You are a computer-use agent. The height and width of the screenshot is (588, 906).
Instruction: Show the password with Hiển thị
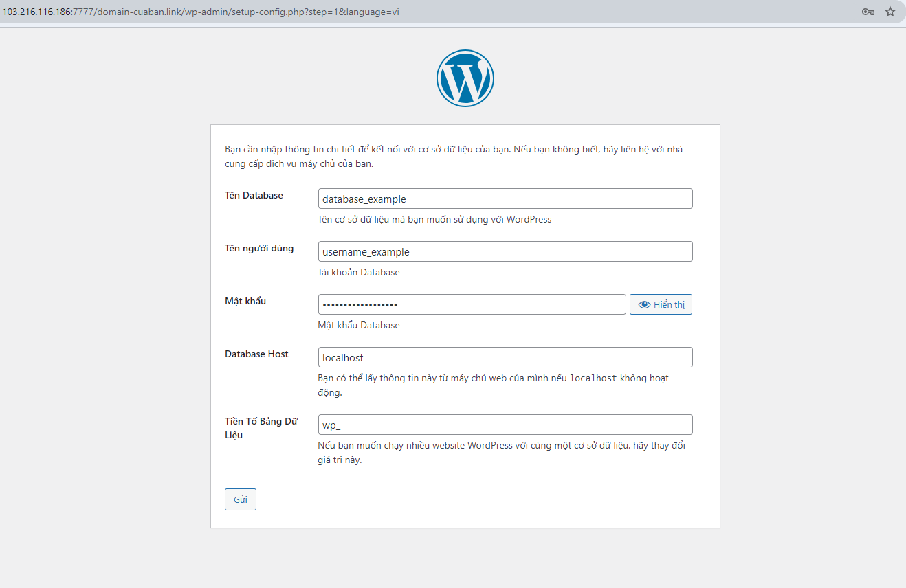pos(661,304)
